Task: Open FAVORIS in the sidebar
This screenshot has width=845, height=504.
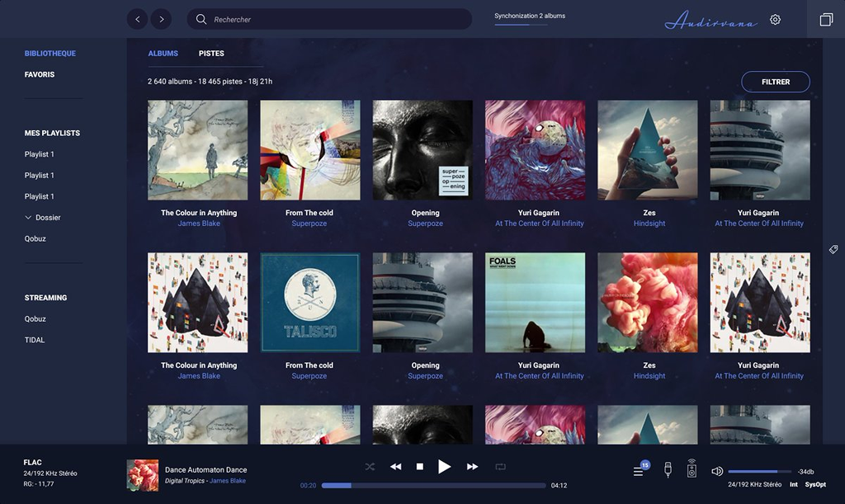Action: 40,74
